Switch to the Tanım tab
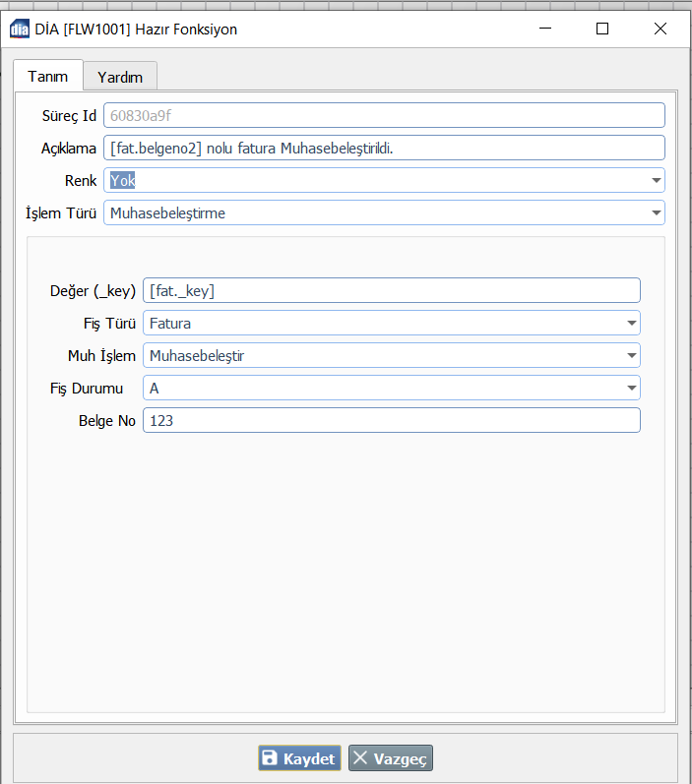692x784 pixels. [x=47, y=77]
